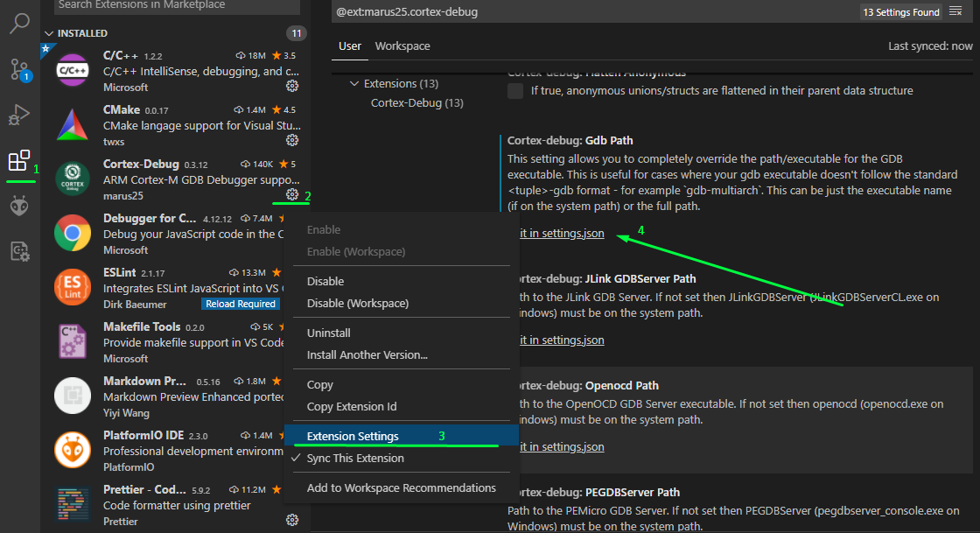
Task: Click the Last synced: now text
Action: pyautogui.click(x=930, y=46)
